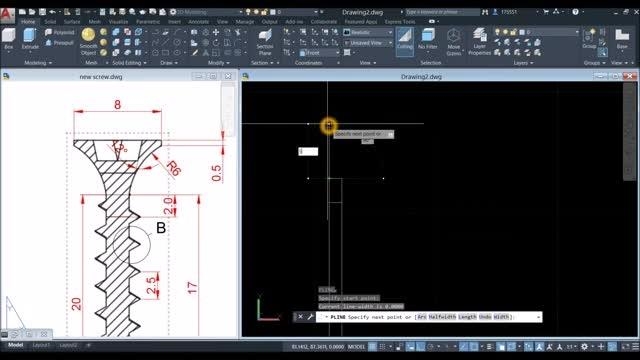Select the Box solid tool

[9, 39]
